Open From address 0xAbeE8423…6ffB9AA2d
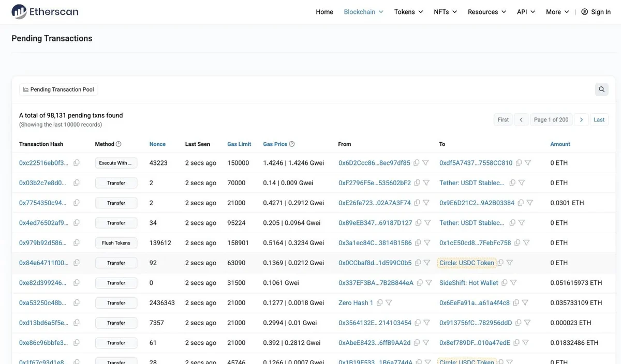 (x=375, y=343)
